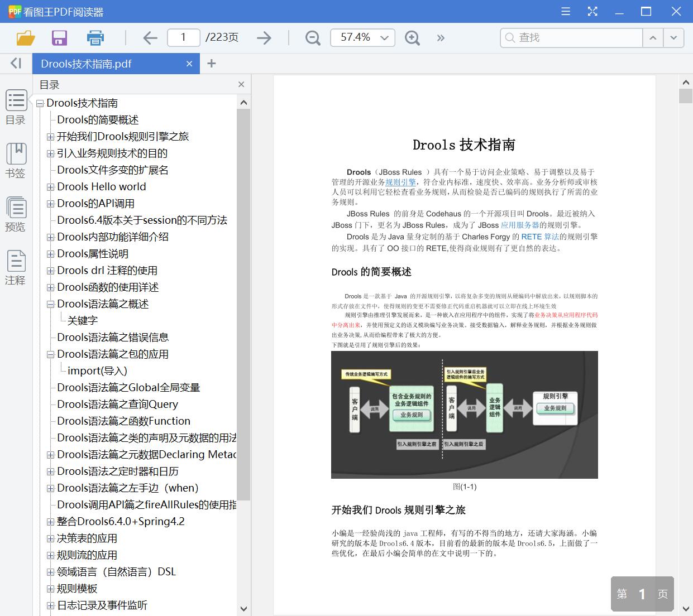Screen dimensions: 693x616
Task: Expand Drools内部功能详细介绍 node
Action: point(50,237)
